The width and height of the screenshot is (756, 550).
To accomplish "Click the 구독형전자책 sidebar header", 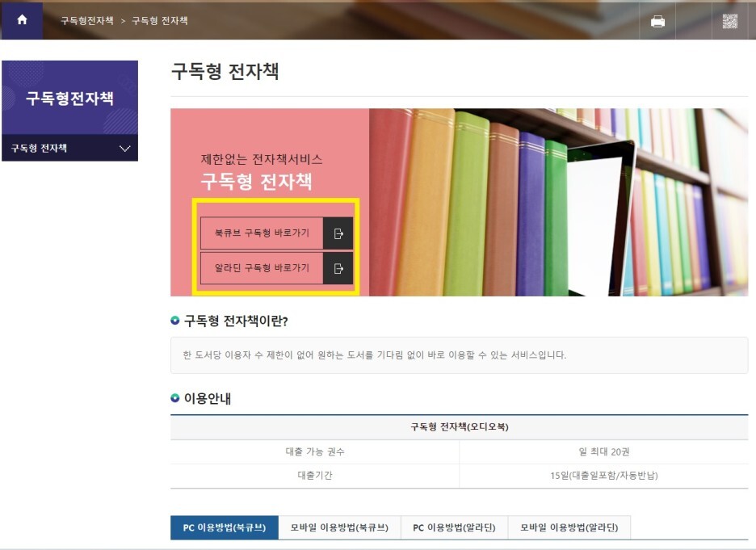I will click(x=70, y=98).
